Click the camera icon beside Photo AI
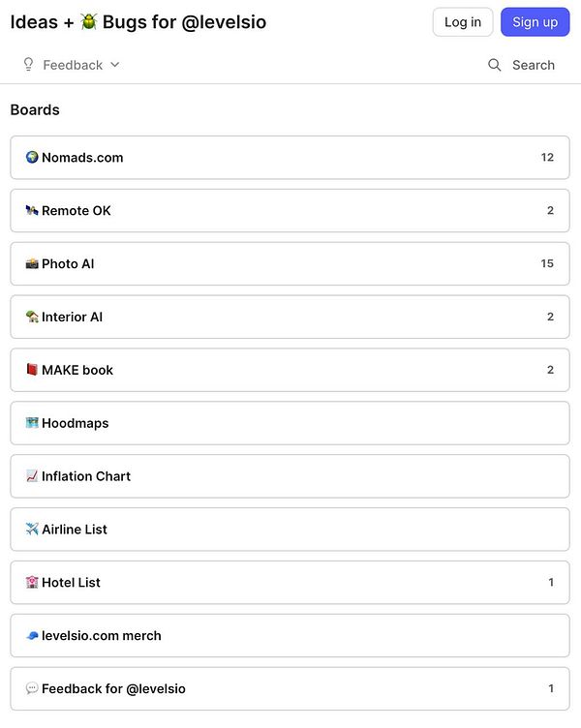The height and width of the screenshot is (728, 581). click(32, 264)
